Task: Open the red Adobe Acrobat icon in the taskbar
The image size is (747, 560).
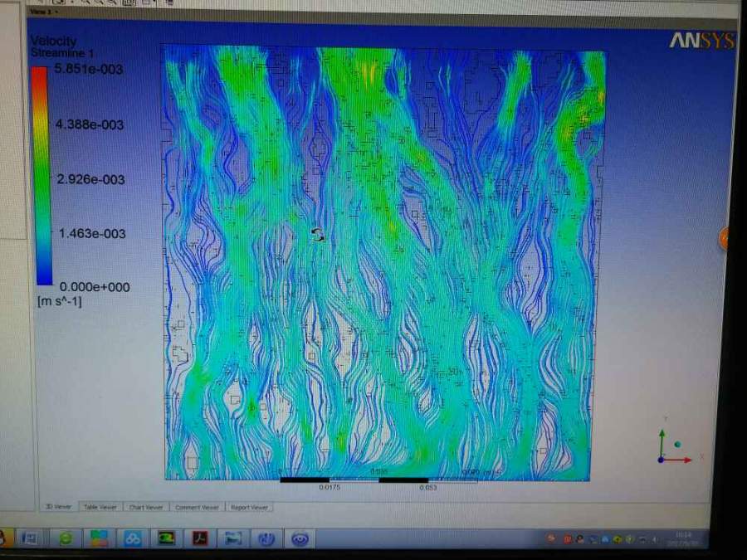Action: [x=199, y=538]
